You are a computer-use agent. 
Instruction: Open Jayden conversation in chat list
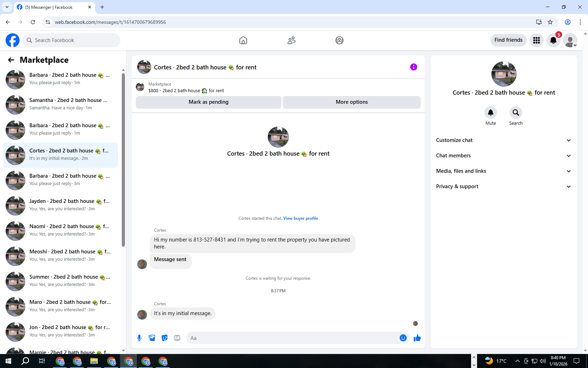(x=60, y=205)
